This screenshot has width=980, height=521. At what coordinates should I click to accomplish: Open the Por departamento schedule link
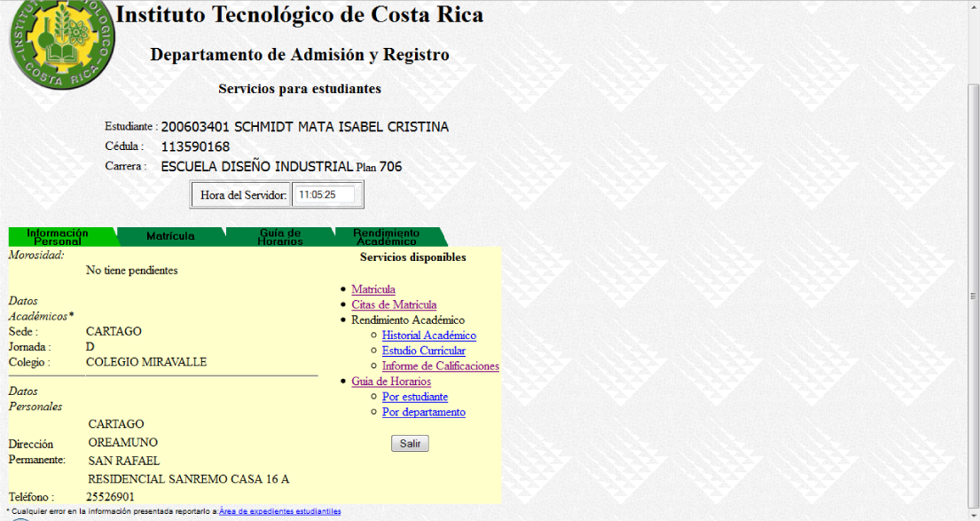[424, 412]
